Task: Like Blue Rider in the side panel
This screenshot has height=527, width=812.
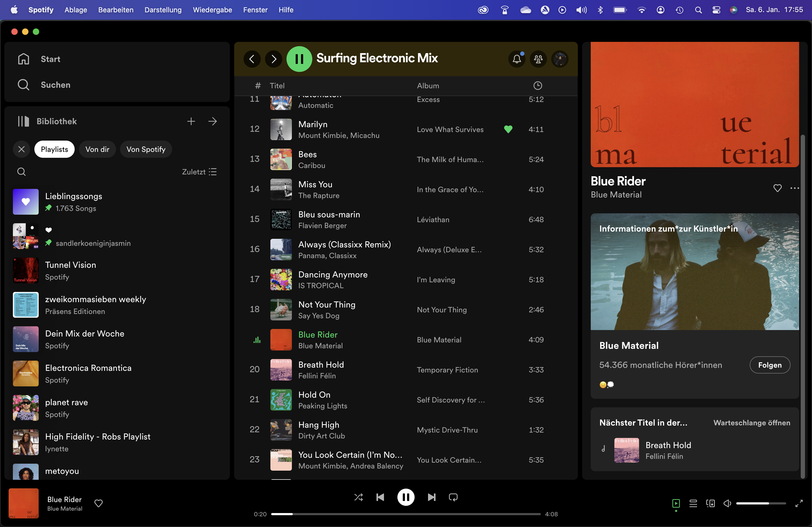Action: [x=778, y=188]
